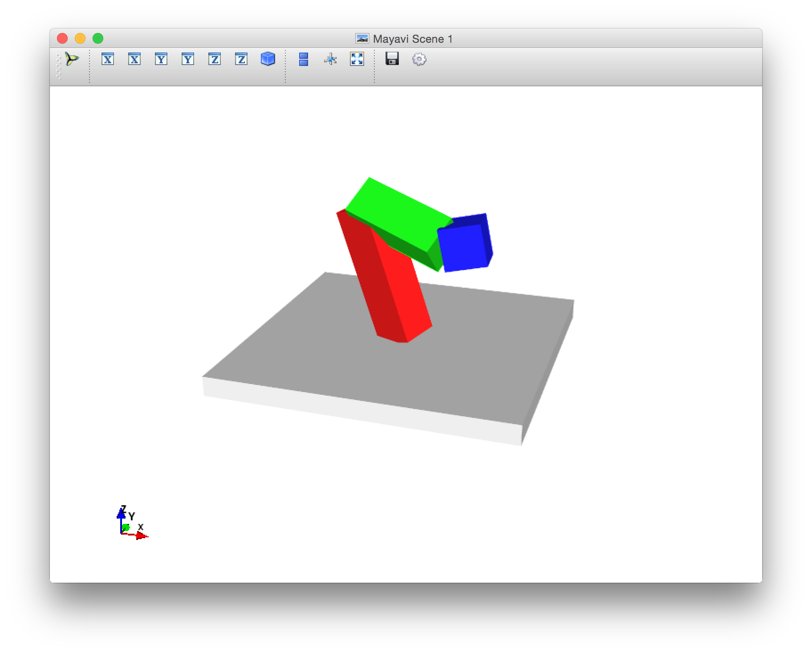Switch to isometric view with blue cube icon

click(268, 59)
